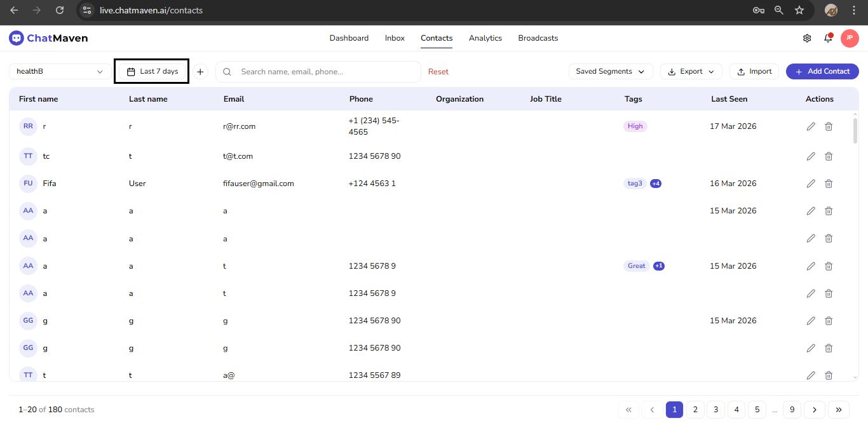The height and width of the screenshot is (423, 868).
Task: Edit the Fifa User contact
Action: coord(811,184)
